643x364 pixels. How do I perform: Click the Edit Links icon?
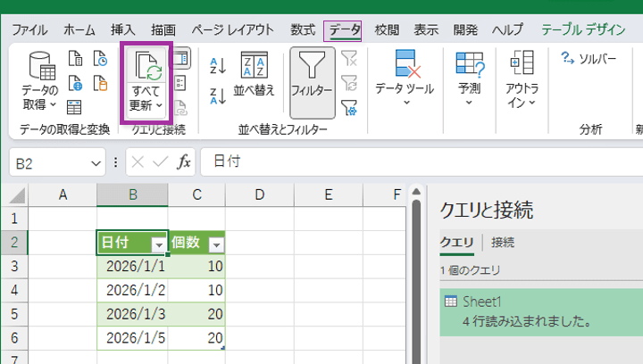(180, 108)
